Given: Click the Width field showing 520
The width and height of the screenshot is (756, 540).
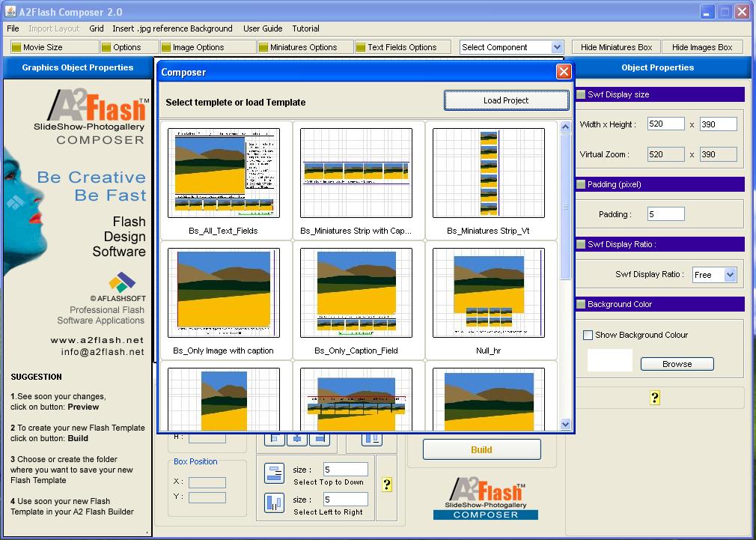Looking at the screenshot, I should coord(666,124).
